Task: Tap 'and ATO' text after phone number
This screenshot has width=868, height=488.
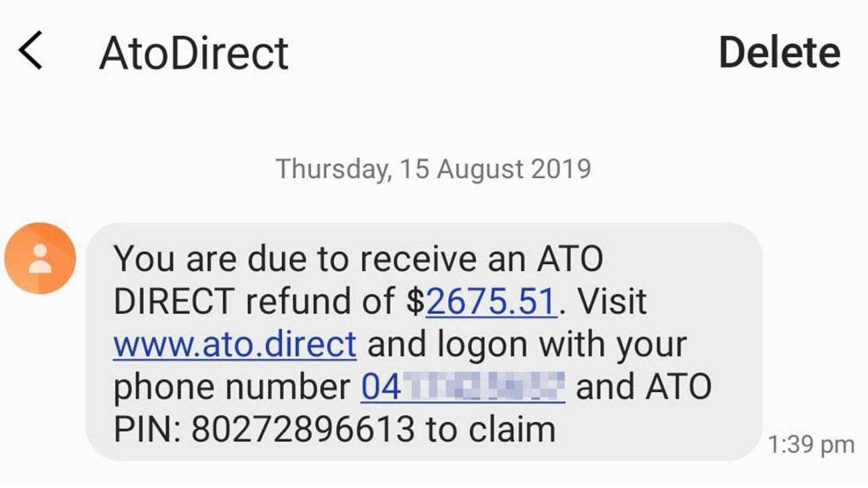Action: click(x=644, y=387)
